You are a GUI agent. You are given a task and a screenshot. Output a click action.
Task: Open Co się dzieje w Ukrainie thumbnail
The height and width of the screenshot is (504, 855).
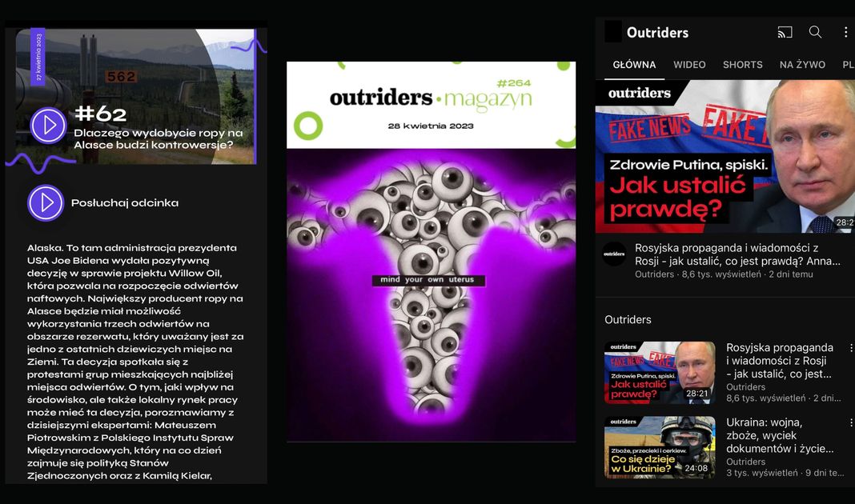click(x=660, y=446)
